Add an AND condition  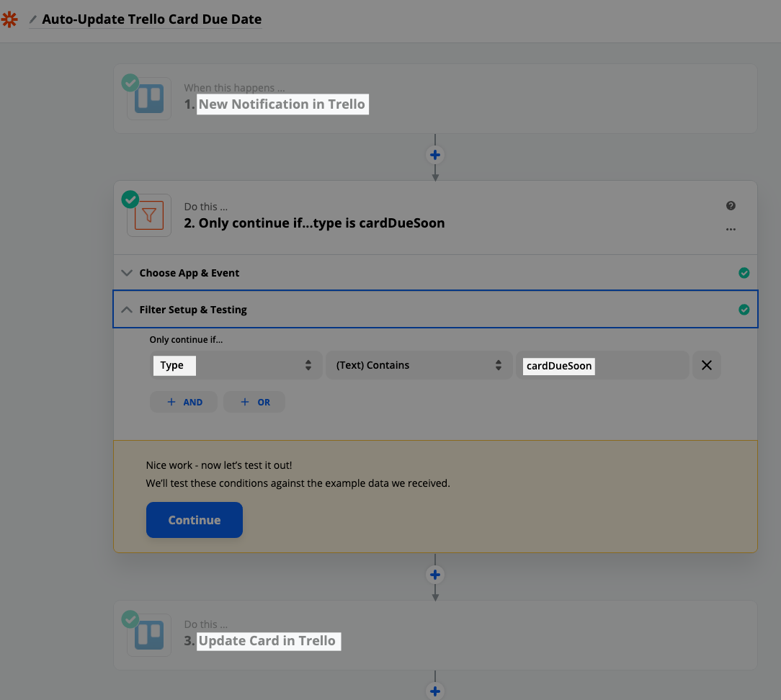(x=184, y=402)
